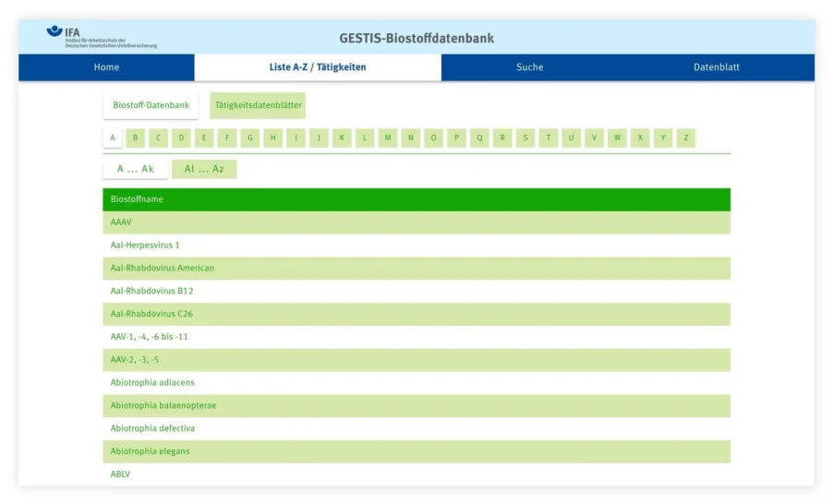Screen dimensions: 834x504
Task: Choose letter M in alphabet bar
Action: pyautogui.click(x=388, y=138)
